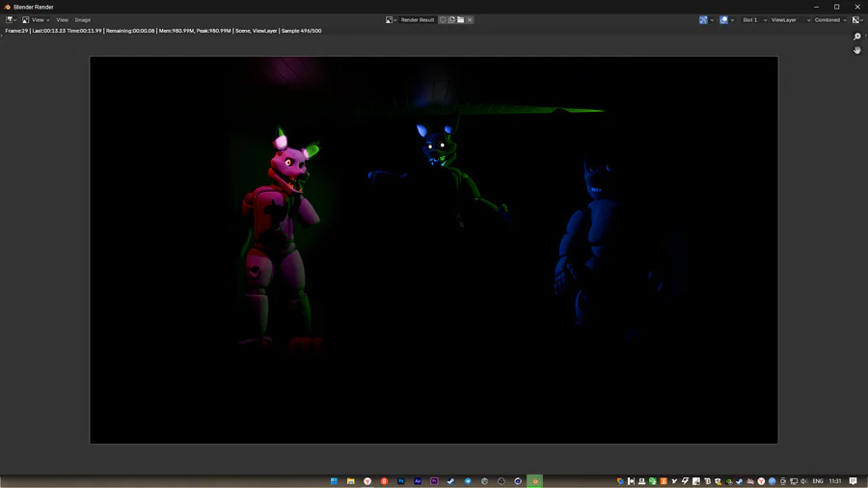Click the "Sample 496/500" status text
Image resolution: width=868 pixels, height=488 pixels.
(301, 31)
